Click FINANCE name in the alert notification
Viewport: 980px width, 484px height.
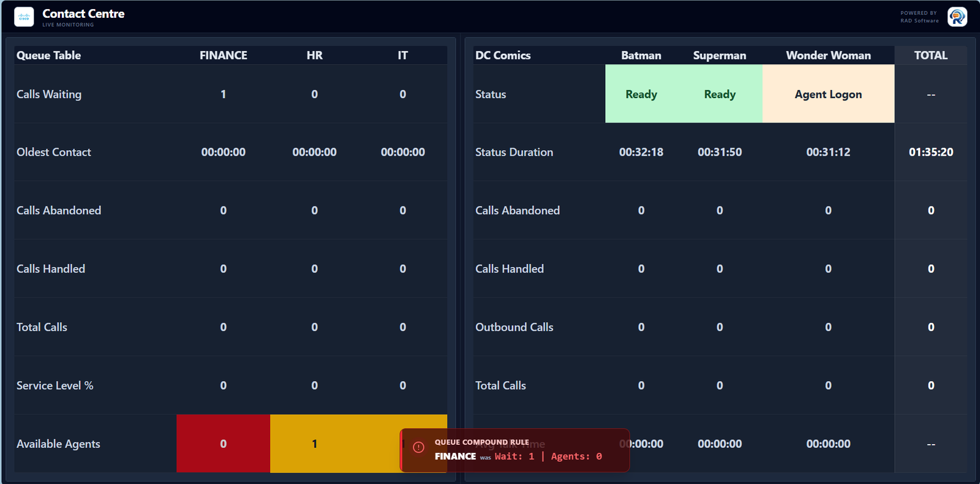pyautogui.click(x=455, y=456)
